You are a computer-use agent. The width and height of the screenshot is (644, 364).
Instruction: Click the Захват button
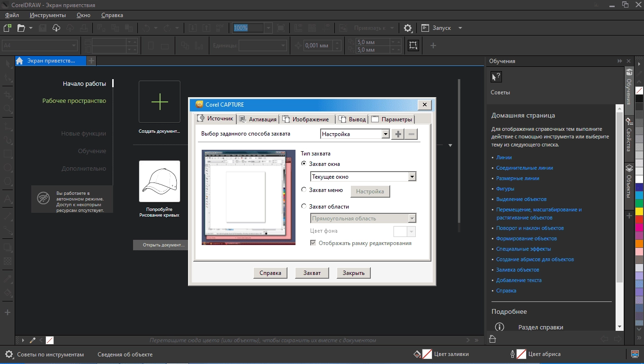(312, 273)
